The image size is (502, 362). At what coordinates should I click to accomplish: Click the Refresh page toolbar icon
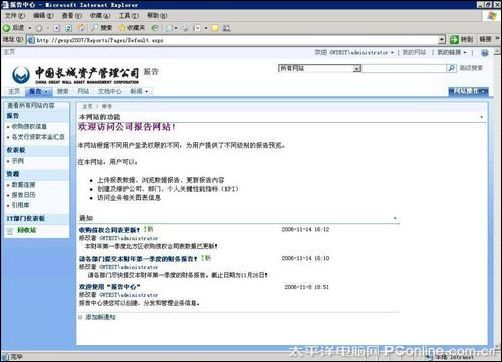68,28
